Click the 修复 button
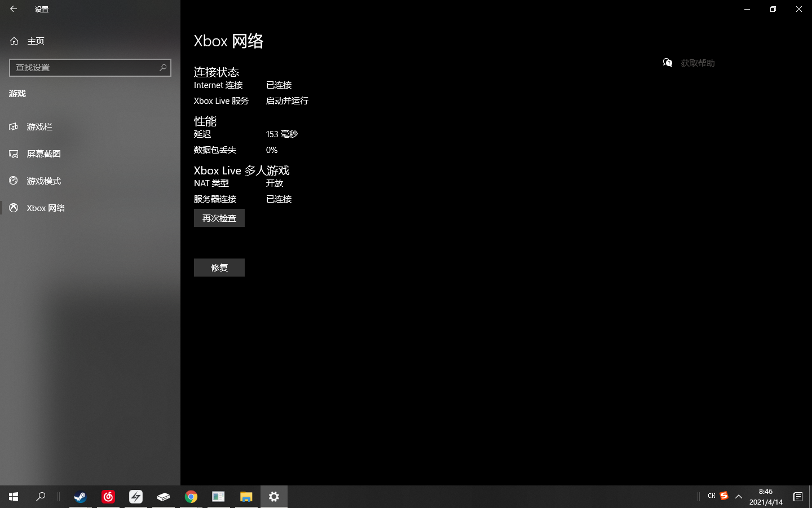 [x=219, y=268]
